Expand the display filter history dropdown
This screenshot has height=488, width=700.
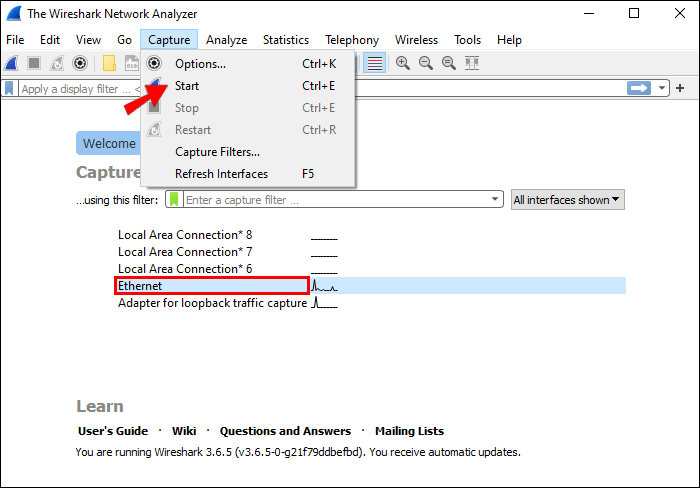pyautogui.click(x=662, y=88)
